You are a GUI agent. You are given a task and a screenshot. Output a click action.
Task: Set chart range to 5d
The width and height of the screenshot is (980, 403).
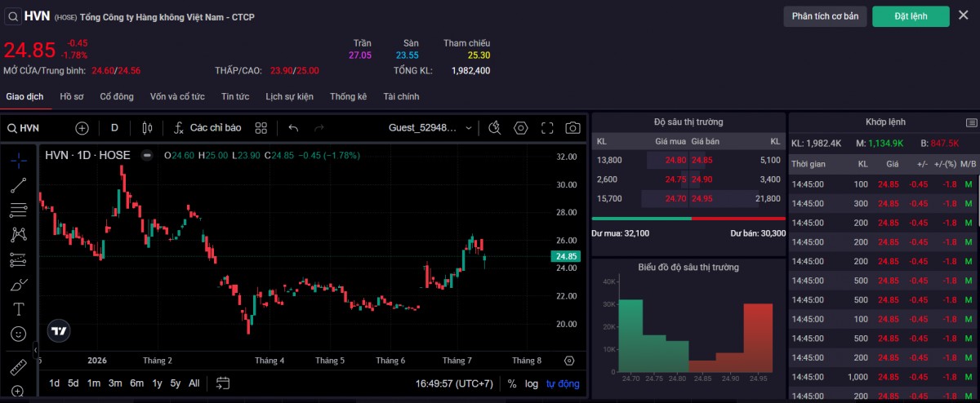point(73,383)
